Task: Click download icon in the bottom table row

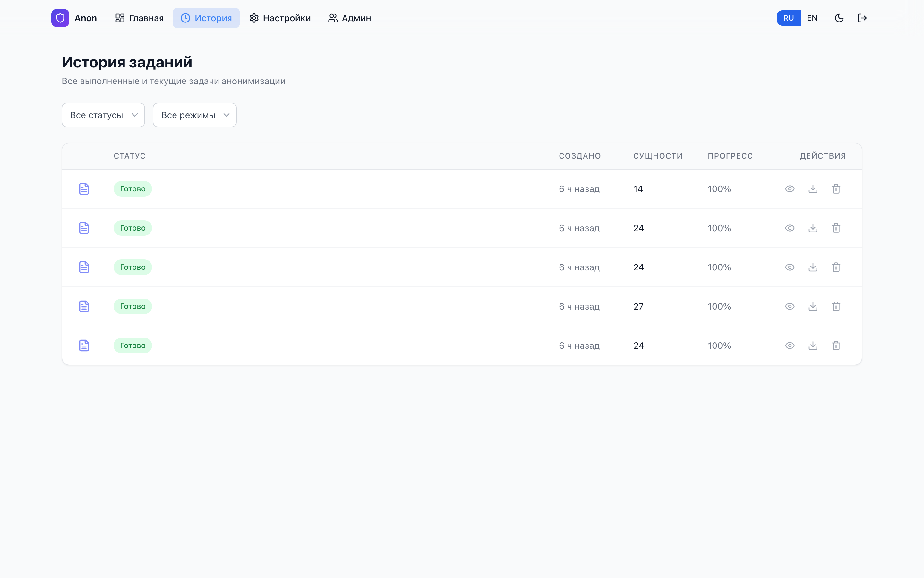Action: (813, 346)
